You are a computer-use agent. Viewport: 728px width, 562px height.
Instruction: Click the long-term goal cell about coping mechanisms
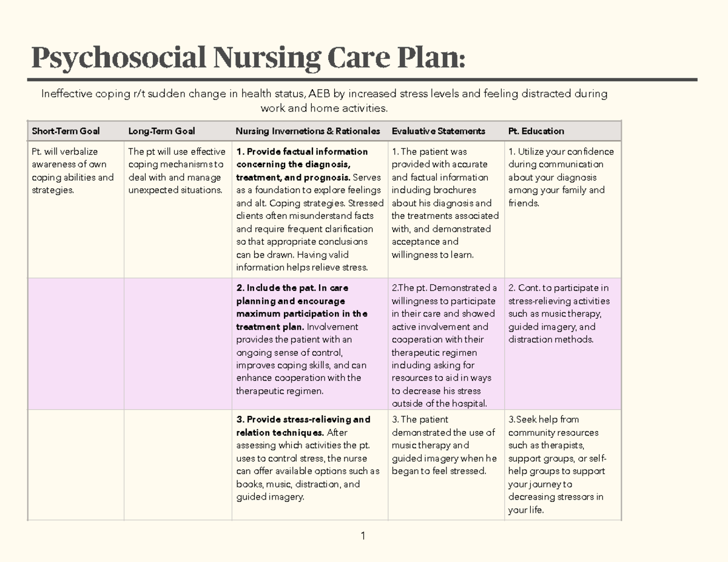[x=176, y=170]
